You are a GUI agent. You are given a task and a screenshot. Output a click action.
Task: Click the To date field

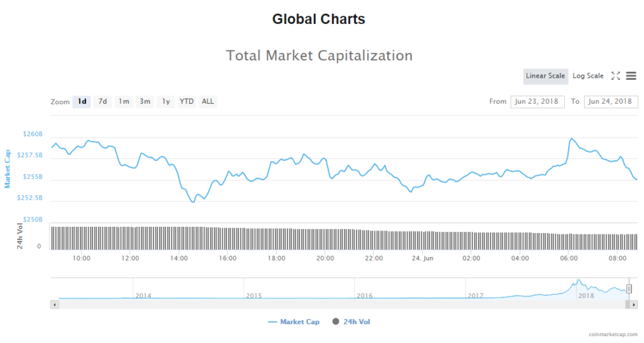(x=611, y=102)
